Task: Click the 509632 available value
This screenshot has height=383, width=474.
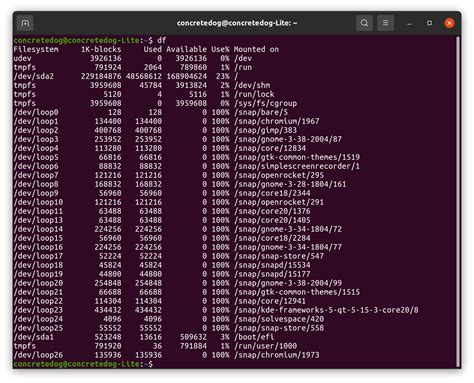Action: pos(193,337)
